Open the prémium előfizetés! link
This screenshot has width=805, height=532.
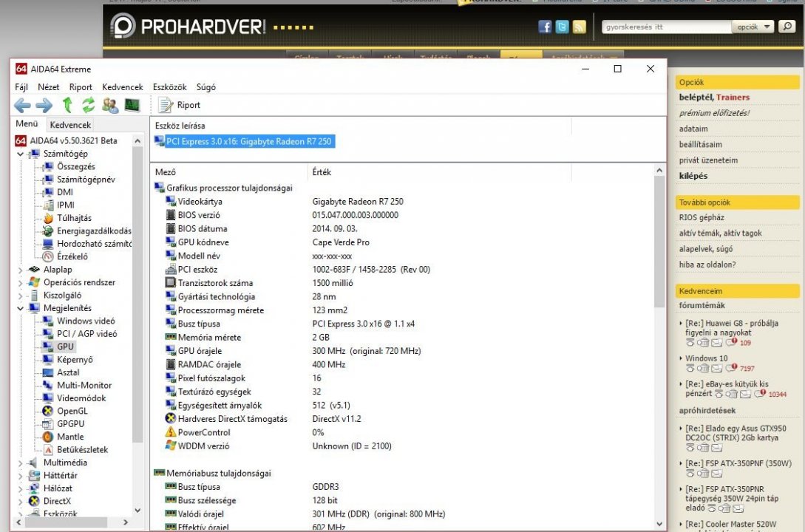point(714,113)
